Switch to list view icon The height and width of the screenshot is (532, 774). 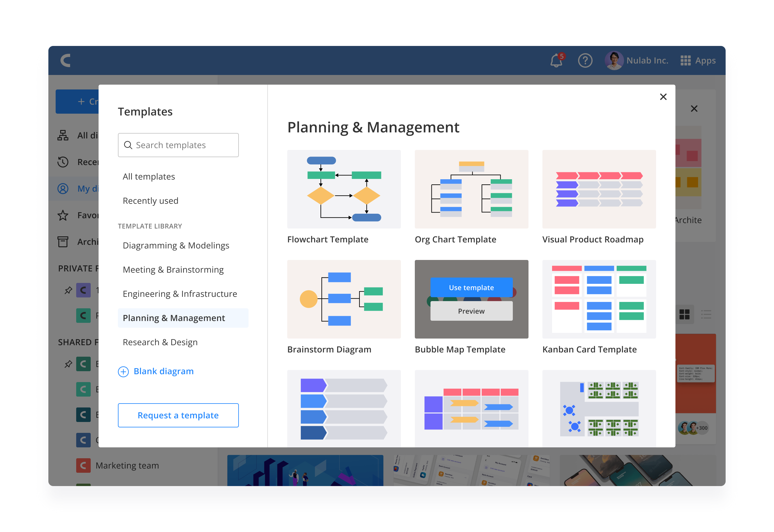(706, 314)
